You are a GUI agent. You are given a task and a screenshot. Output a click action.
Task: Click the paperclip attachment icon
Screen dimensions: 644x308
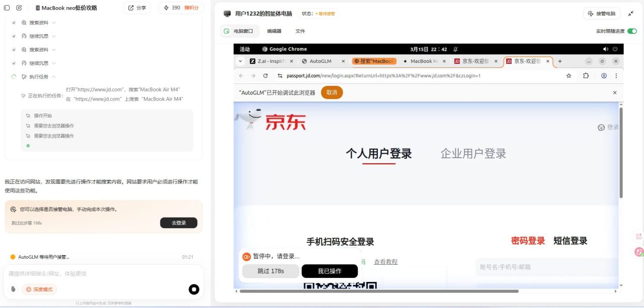[x=13, y=289]
